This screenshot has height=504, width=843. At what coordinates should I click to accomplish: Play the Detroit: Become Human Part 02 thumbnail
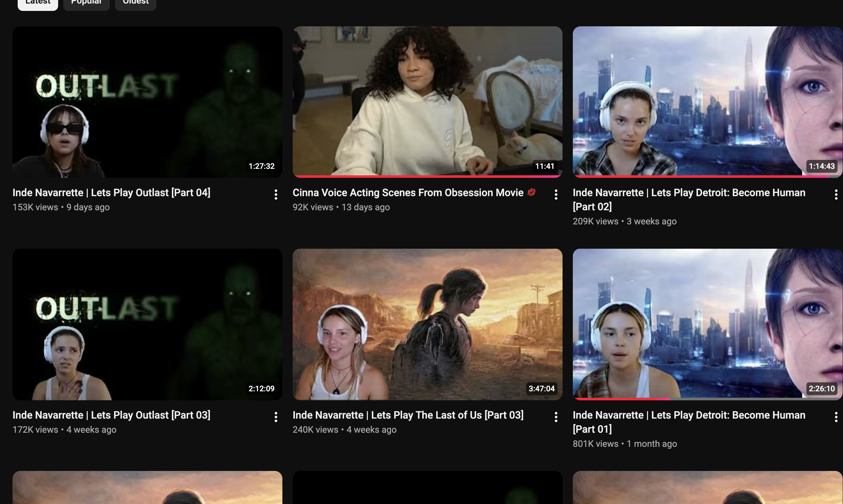[x=708, y=102]
